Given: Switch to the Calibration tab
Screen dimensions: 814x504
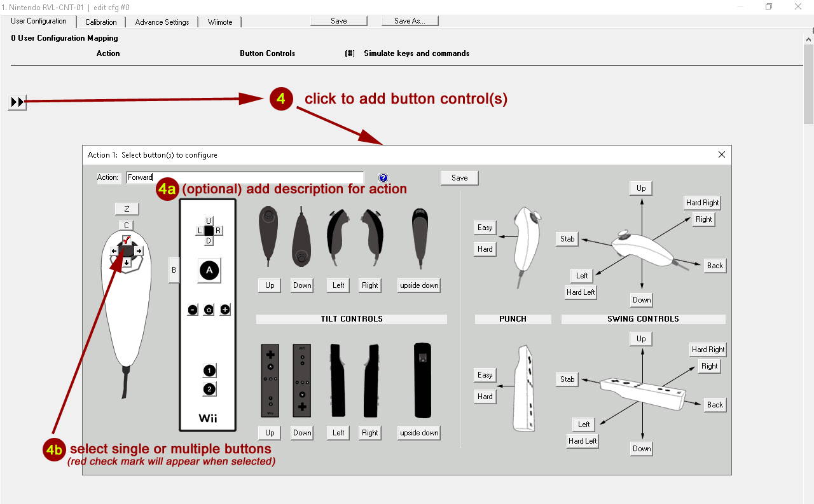Looking at the screenshot, I should pos(101,22).
